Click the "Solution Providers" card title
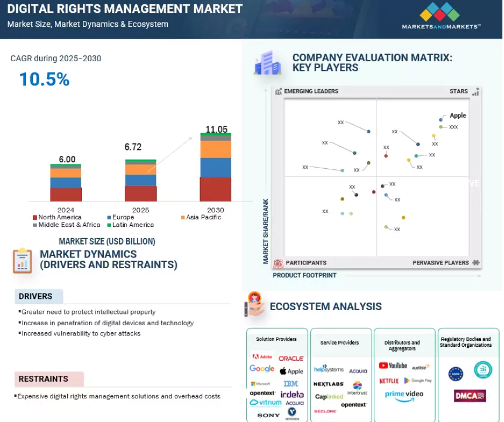Viewport: 504px width, 422px height. [276, 339]
